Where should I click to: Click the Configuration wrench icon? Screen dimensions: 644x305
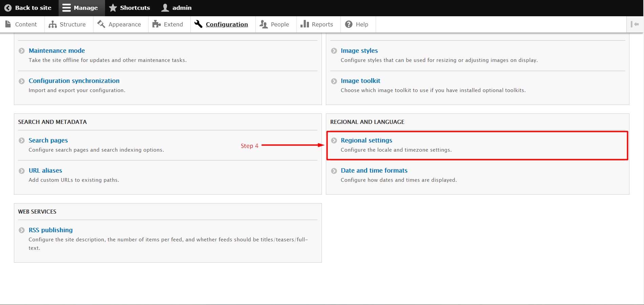click(199, 24)
